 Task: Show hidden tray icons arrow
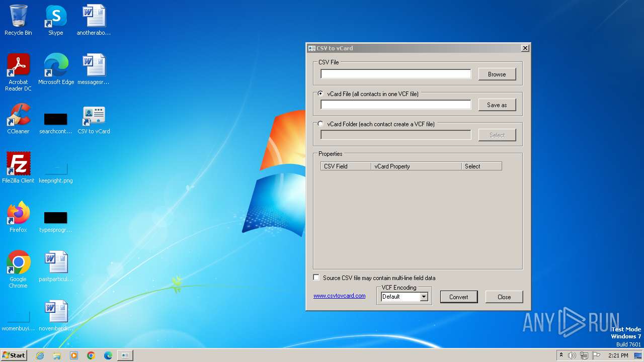click(561, 355)
